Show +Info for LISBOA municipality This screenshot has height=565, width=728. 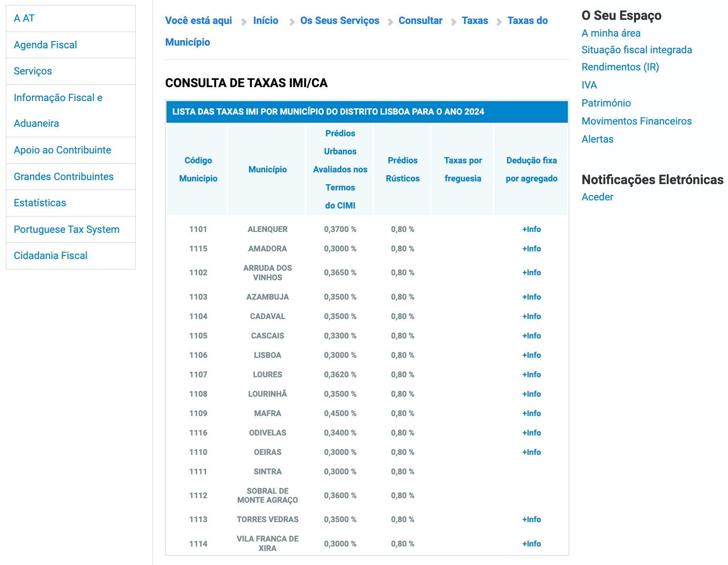pyautogui.click(x=531, y=355)
